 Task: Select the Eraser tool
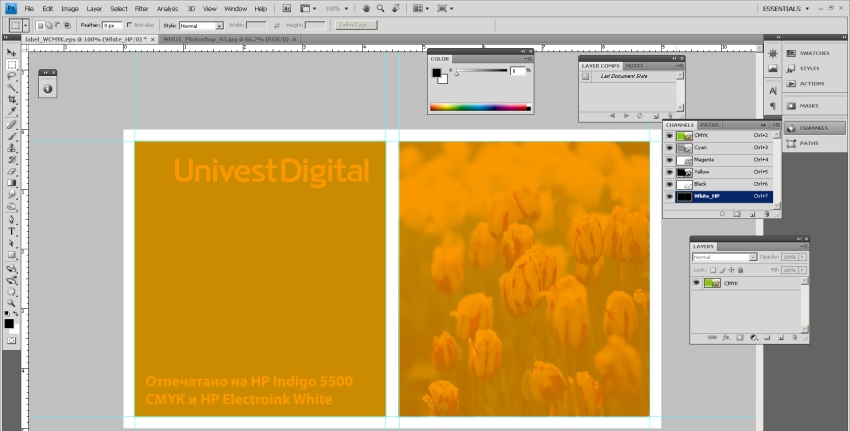click(x=11, y=171)
